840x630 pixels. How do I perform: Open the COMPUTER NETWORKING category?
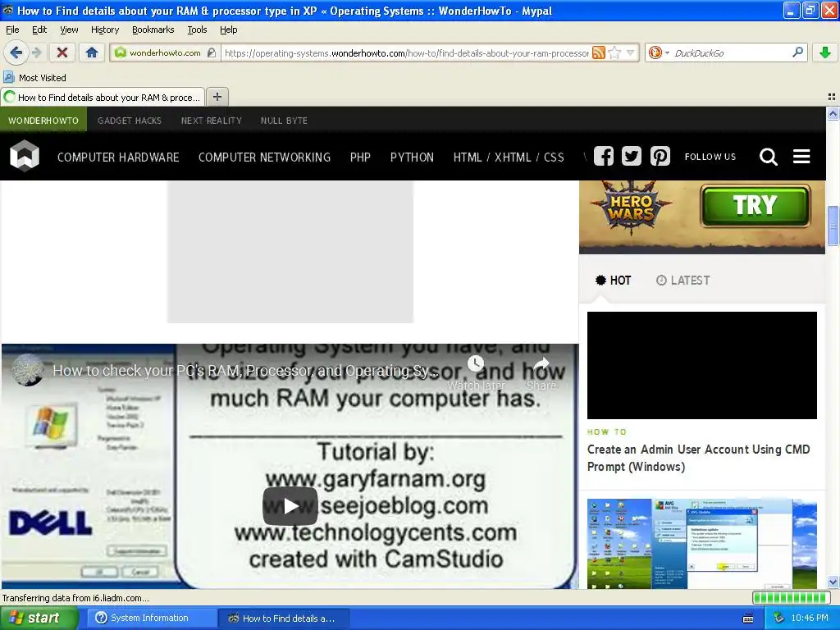[x=265, y=157]
